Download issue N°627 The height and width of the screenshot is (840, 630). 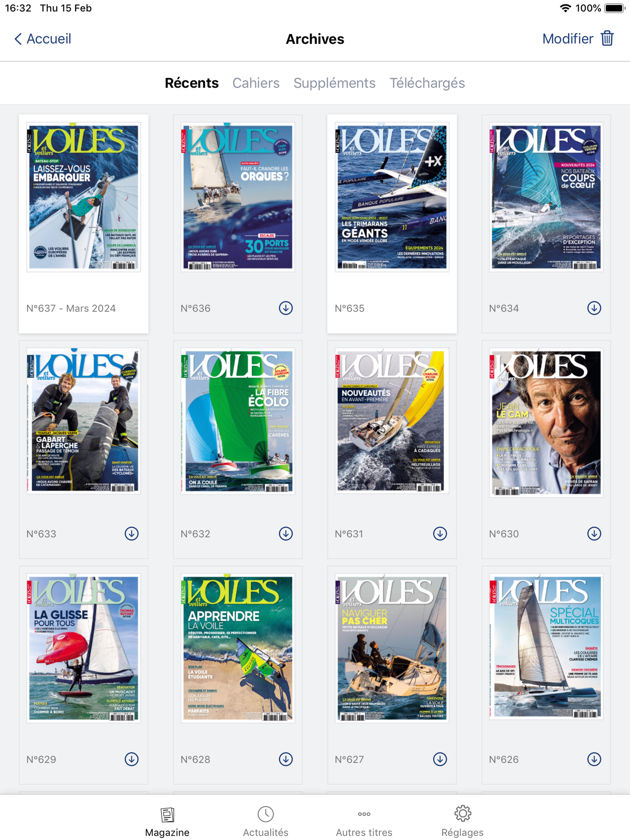click(x=440, y=759)
